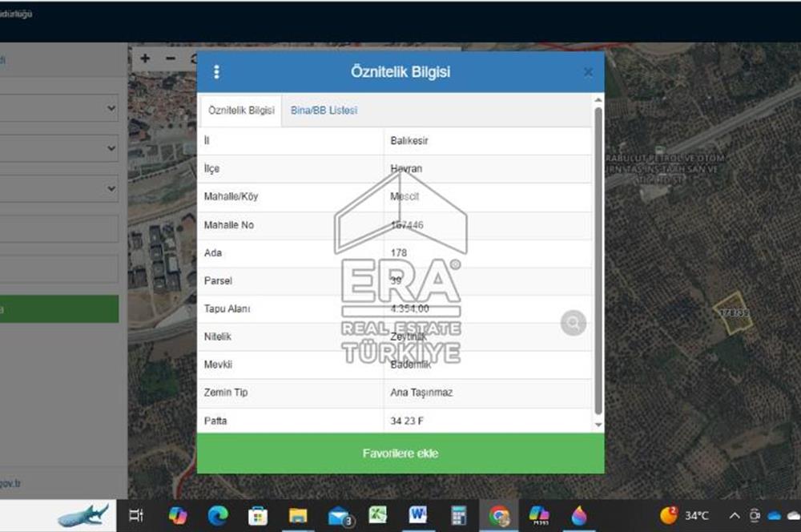Click the dialog scrollbar up arrow
The image size is (801, 532).
[x=598, y=99]
